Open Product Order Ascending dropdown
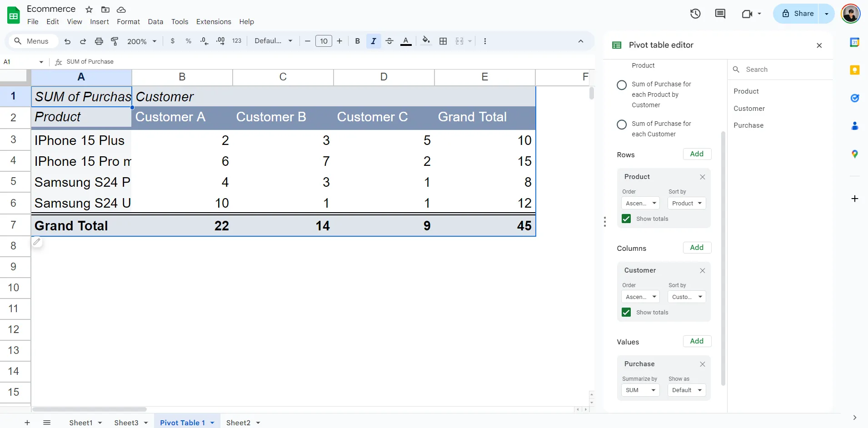 click(640, 203)
